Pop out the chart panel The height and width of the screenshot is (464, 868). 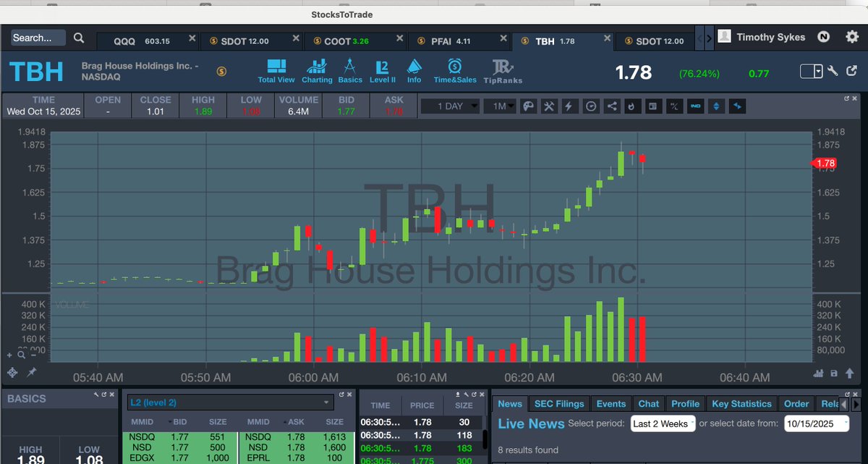847,98
